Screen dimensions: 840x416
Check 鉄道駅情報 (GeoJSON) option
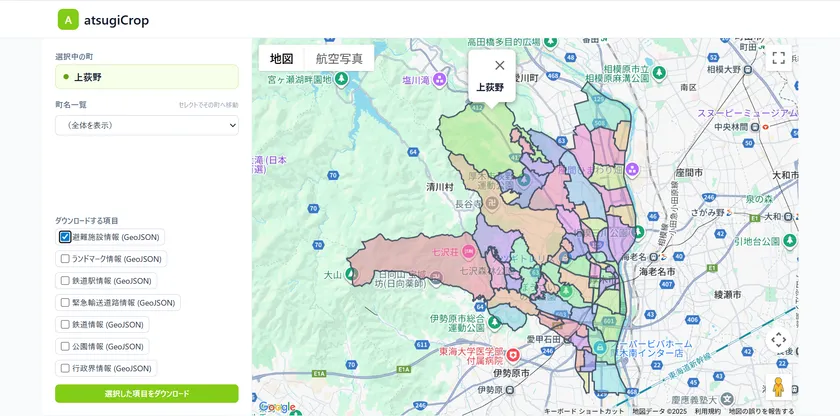65,281
